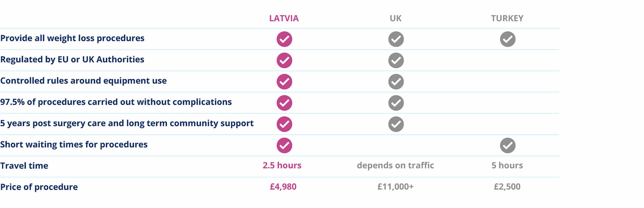Click UK price £11,000+
The height and width of the screenshot is (208, 644).
coord(395,187)
